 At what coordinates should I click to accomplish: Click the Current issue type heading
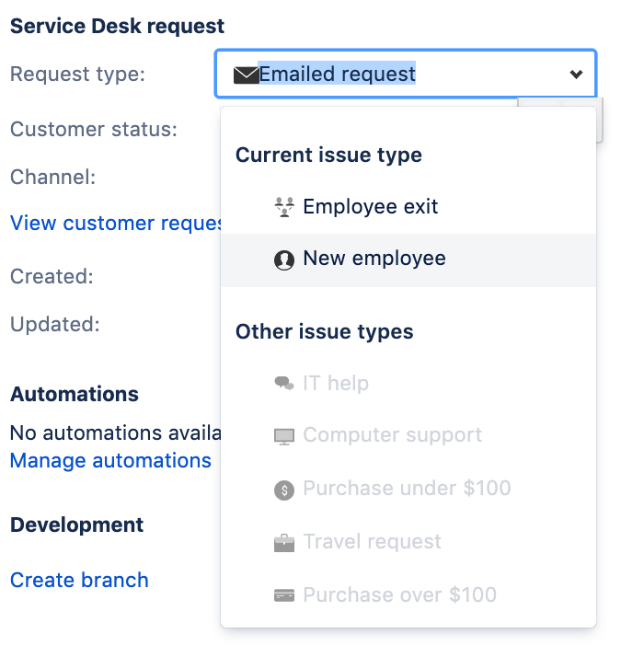click(328, 156)
